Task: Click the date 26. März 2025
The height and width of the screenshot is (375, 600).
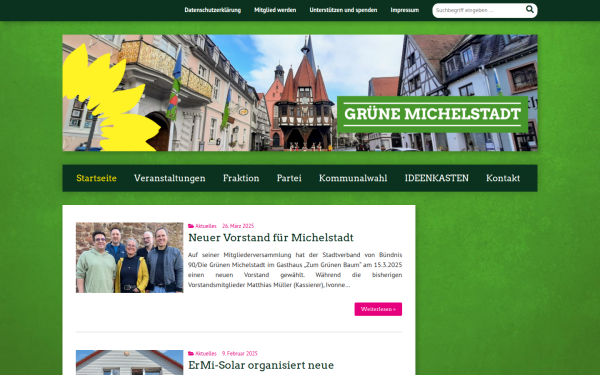Action: (238, 226)
